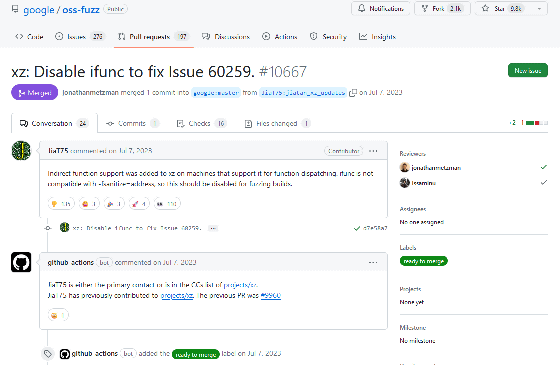Open the Notifications button

381,9
